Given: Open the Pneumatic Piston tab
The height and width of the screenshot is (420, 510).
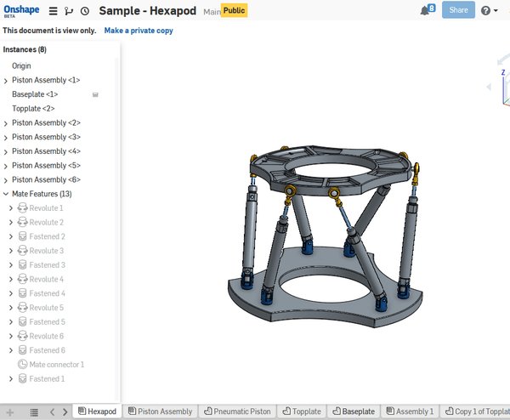Looking at the screenshot, I should pos(237,411).
